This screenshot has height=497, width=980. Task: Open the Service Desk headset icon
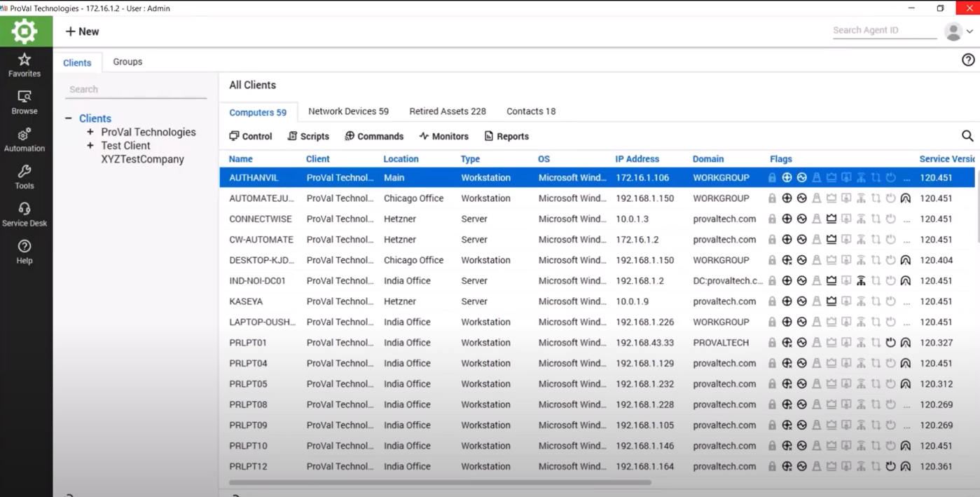coord(25,209)
